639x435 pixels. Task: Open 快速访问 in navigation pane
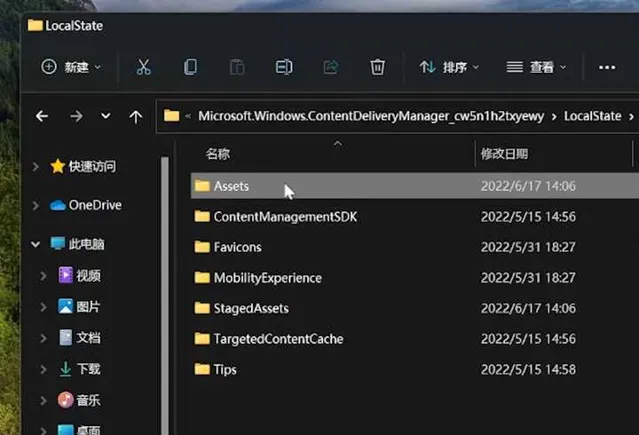point(83,166)
